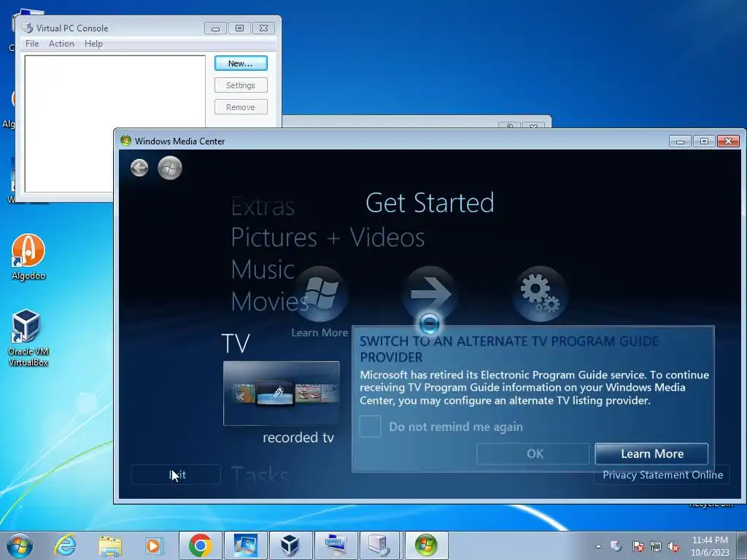
Task: Switch to Google Chrome on the taskbar
Action: [x=200, y=545]
